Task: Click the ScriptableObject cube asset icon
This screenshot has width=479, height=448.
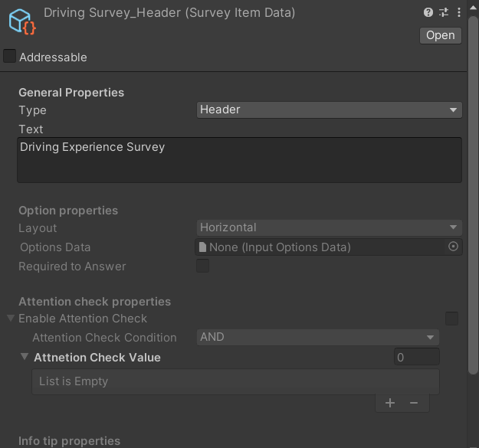Action: point(22,21)
